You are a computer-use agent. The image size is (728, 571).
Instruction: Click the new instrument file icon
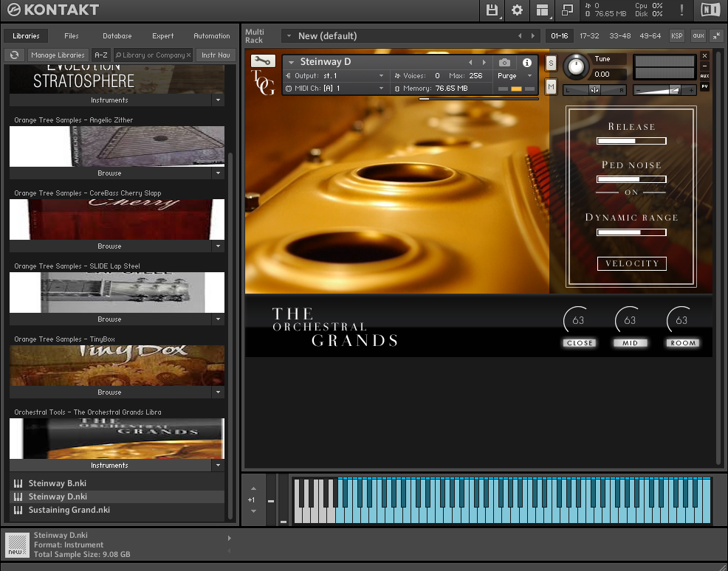18,544
